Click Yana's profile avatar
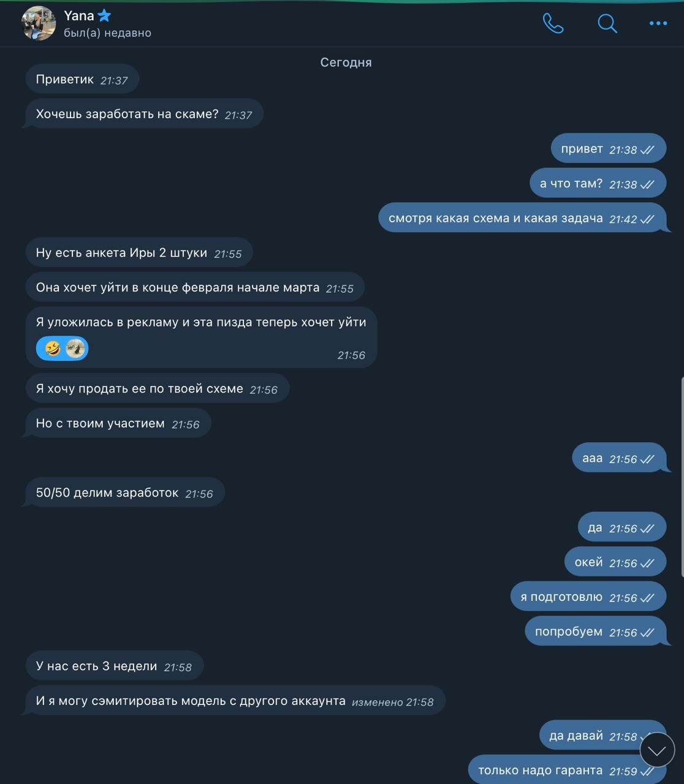684x784 pixels. click(39, 23)
